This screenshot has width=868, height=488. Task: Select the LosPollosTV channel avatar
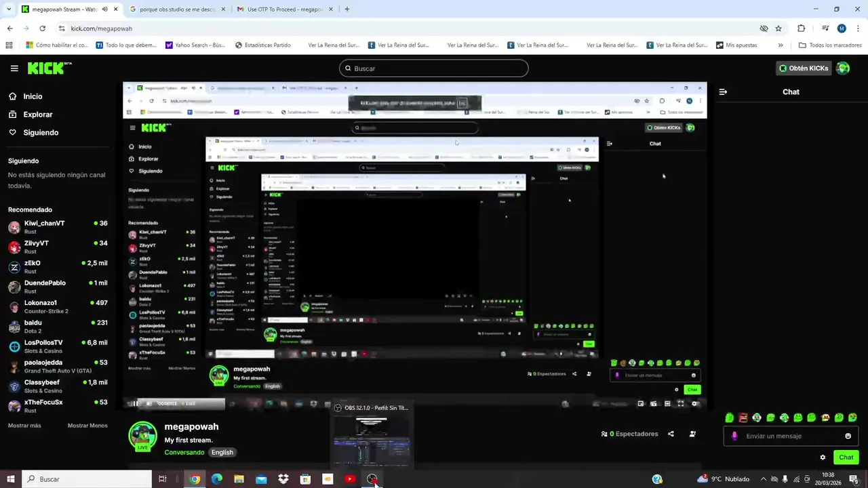point(14,346)
